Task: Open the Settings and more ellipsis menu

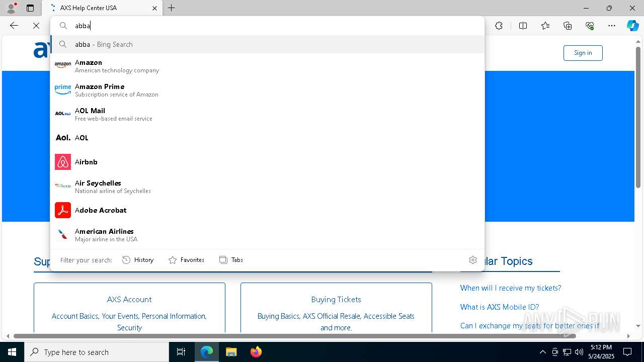Action: click(x=612, y=26)
